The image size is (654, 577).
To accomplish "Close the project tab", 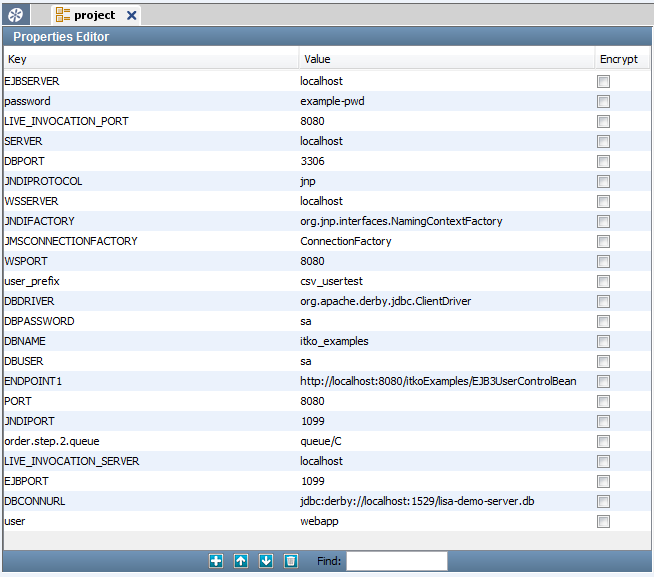I will (131, 15).
